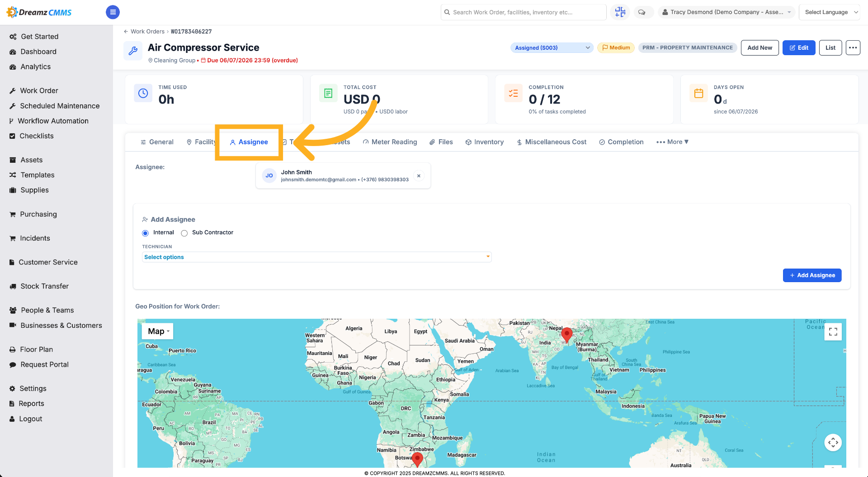This screenshot has height=477, width=868.
Task: Remove John Smith assignee with X
Action: click(x=419, y=176)
